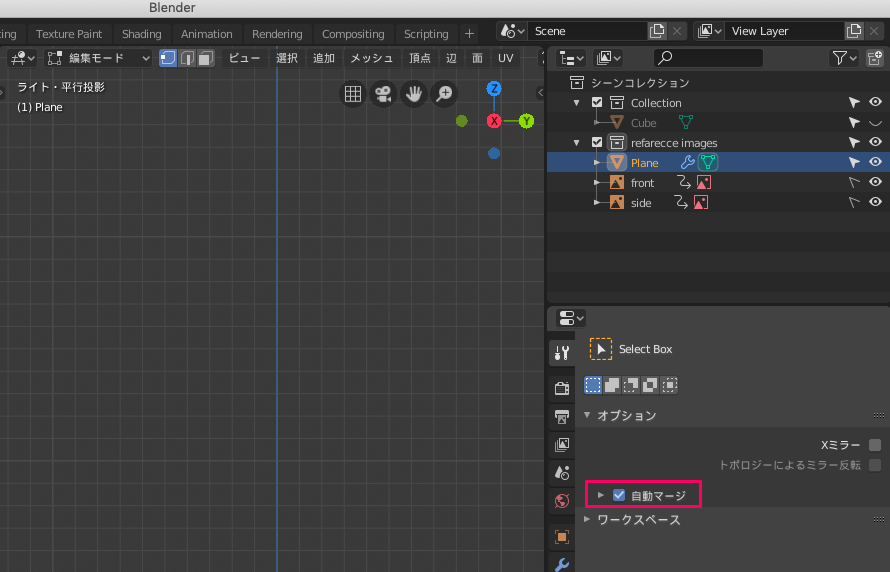Screen dimensions: 890x572
Task: Click the Plane mesh data icon in outliner
Action: tap(707, 163)
